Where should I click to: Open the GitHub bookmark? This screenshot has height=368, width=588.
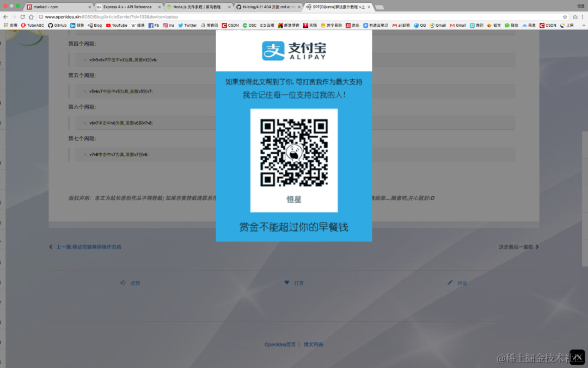coord(57,26)
